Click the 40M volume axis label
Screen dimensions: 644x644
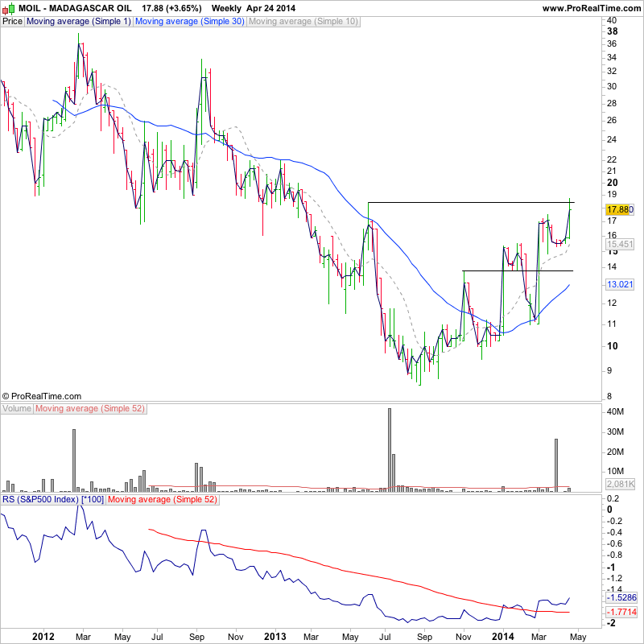pyautogui.click(x=615, y=411)
